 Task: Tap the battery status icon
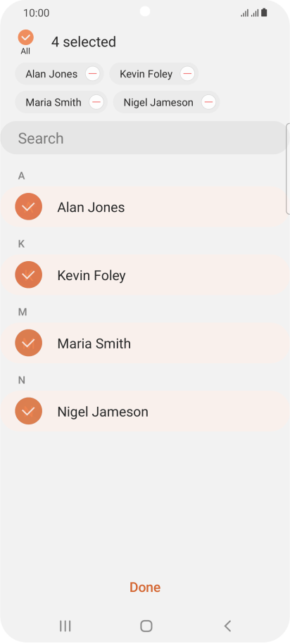click(x=264, y=13)
